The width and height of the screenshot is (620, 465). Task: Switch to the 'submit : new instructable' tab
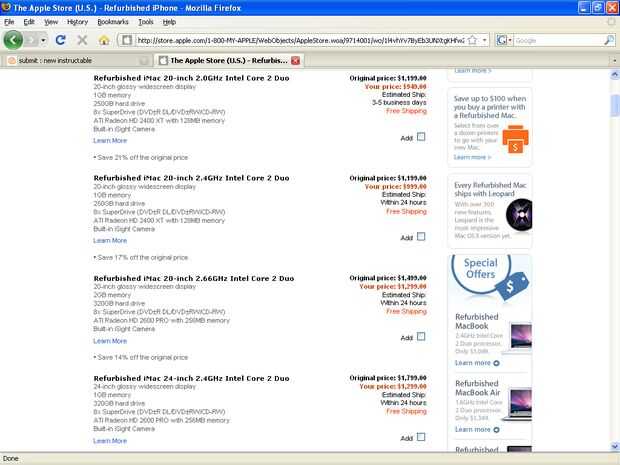78,60
